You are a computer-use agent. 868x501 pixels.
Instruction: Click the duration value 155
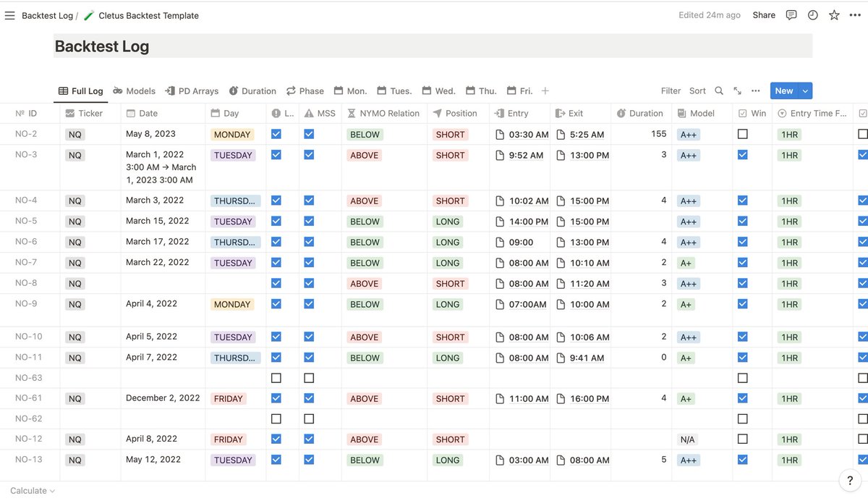coord(658,134)
